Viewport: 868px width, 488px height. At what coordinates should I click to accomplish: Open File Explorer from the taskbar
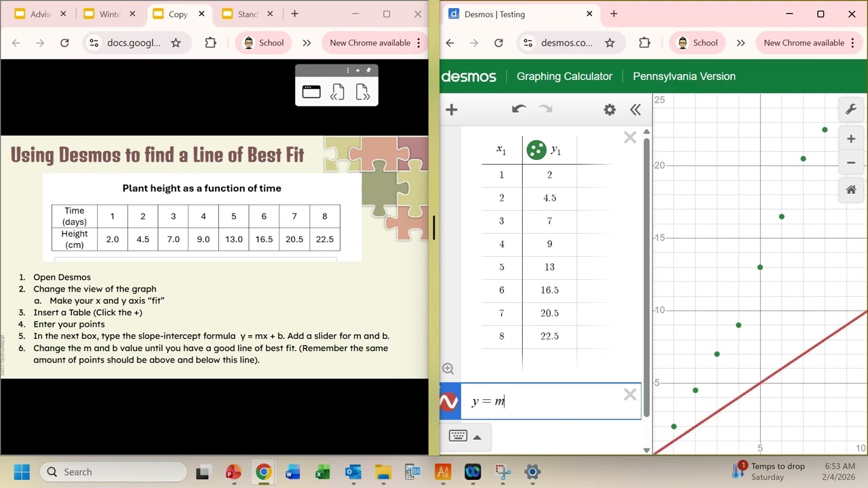tap(383, 472)
